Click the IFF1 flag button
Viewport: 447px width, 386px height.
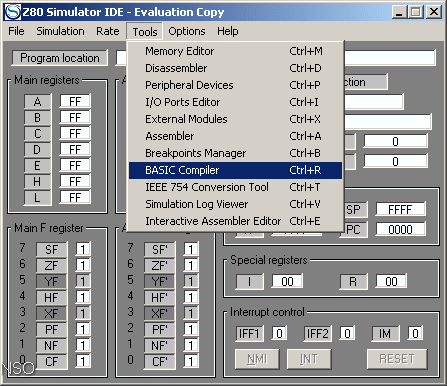249,334
